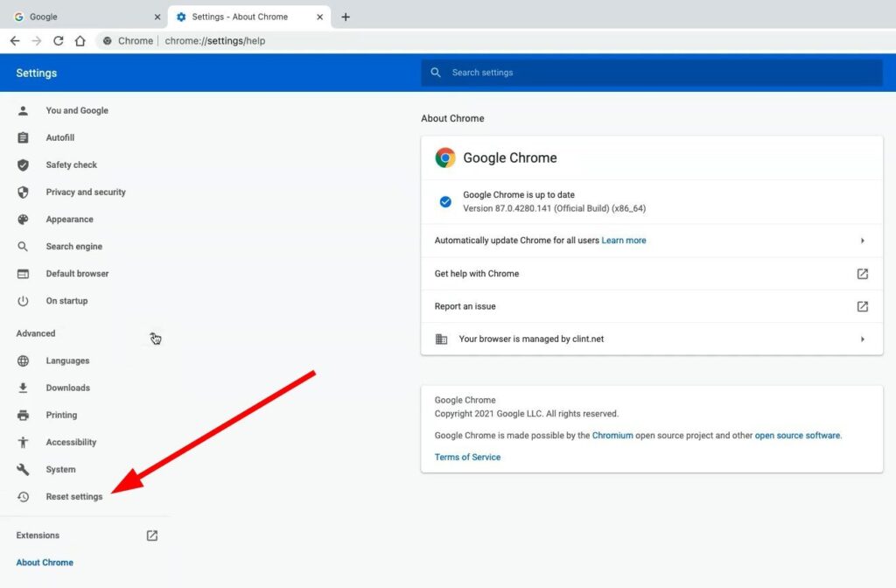Follow the Chromium open source project link
Image resolution: width=896 pixels, height=588 pixels.
[x=612, y=435]
